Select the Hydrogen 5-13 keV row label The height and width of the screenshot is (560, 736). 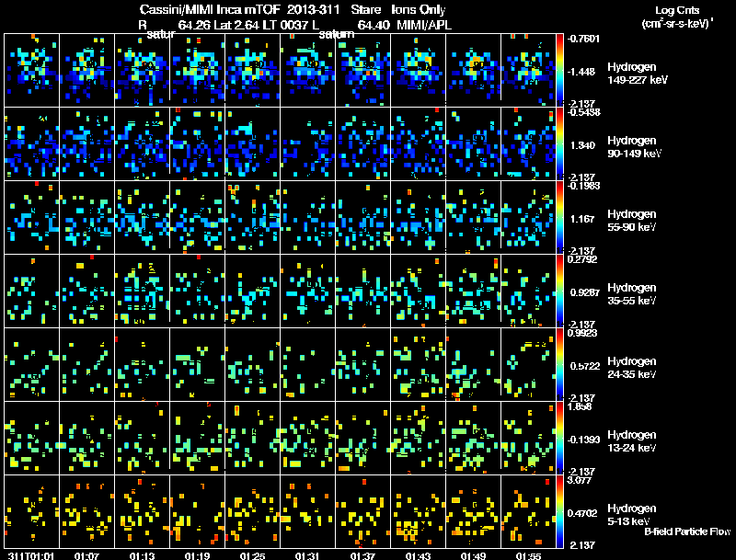[x=632, y=515]
